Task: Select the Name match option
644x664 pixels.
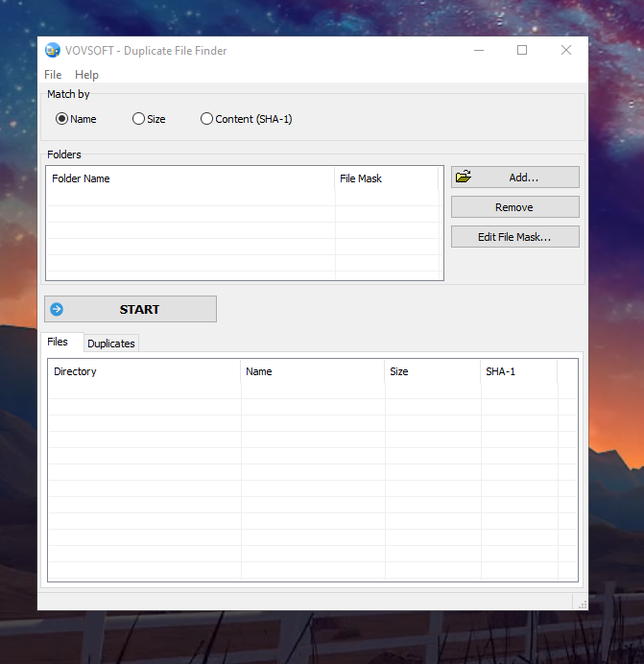Action: click(x=62, y=119)
